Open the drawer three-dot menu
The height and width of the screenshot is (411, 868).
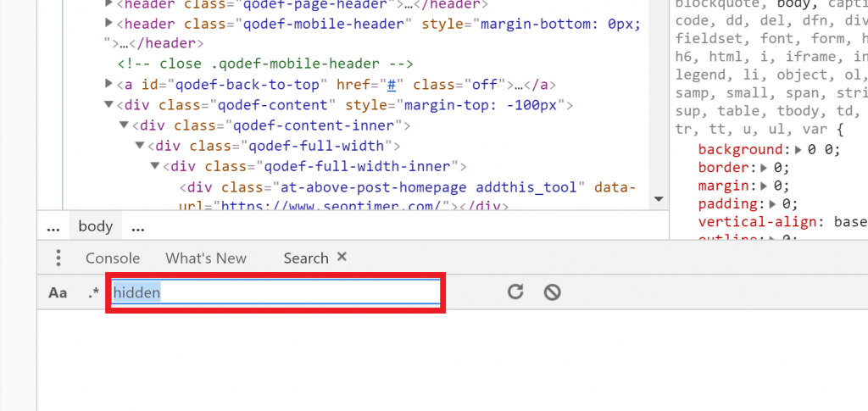coord(58,258)
